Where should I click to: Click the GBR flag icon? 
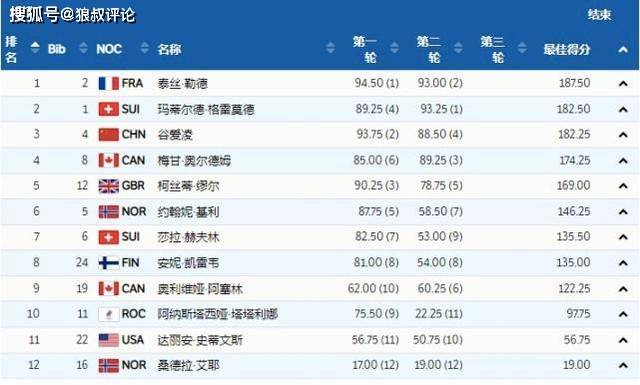[x=109, y=186]
